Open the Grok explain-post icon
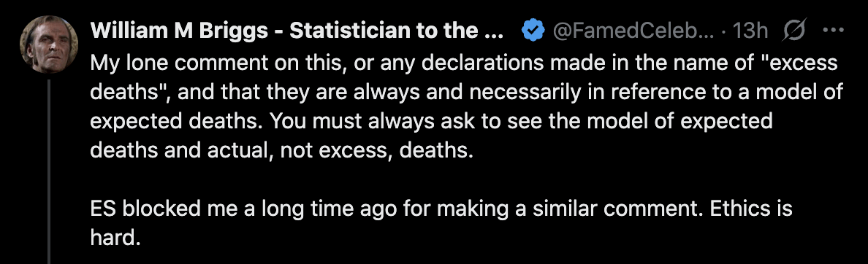The height and width of the screenshot is (264, 868). [x=796, y=31]
